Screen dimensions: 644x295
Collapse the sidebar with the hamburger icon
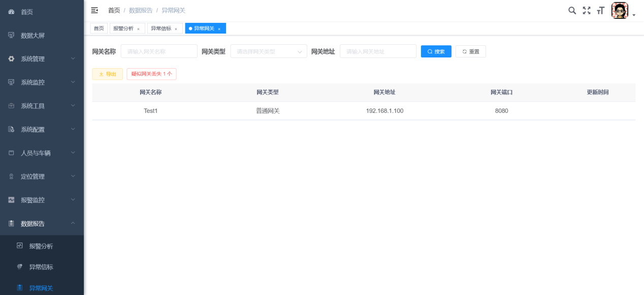[94, 10]
